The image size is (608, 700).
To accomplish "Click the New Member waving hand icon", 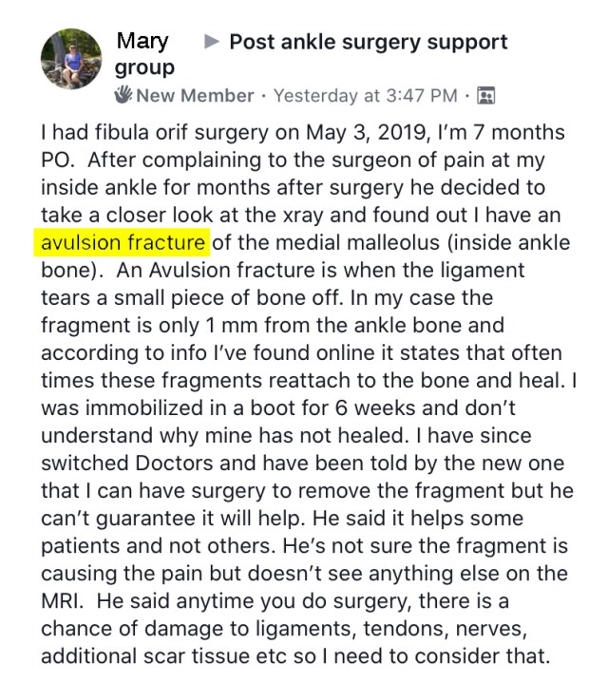I will coord(123,96).
